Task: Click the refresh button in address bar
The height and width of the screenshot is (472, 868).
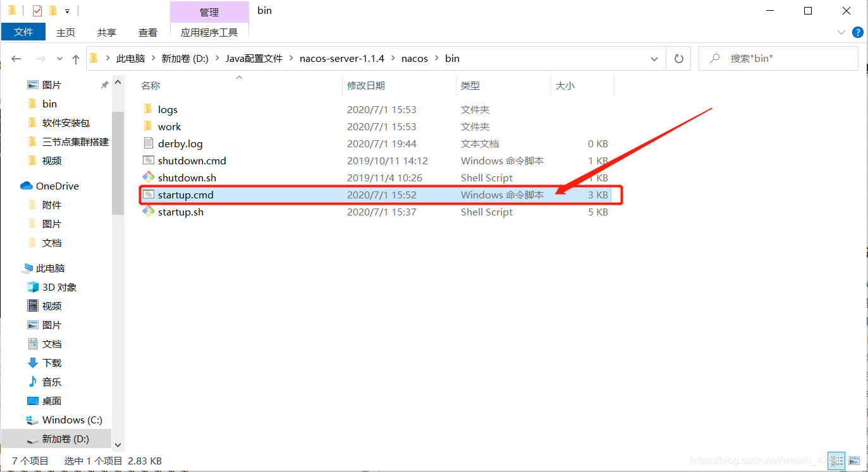Action: point(679,59)
